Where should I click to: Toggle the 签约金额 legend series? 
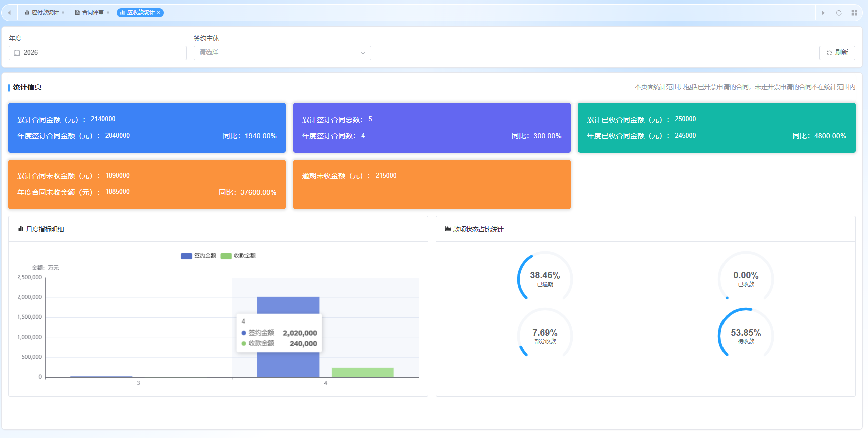pos(198,256)
